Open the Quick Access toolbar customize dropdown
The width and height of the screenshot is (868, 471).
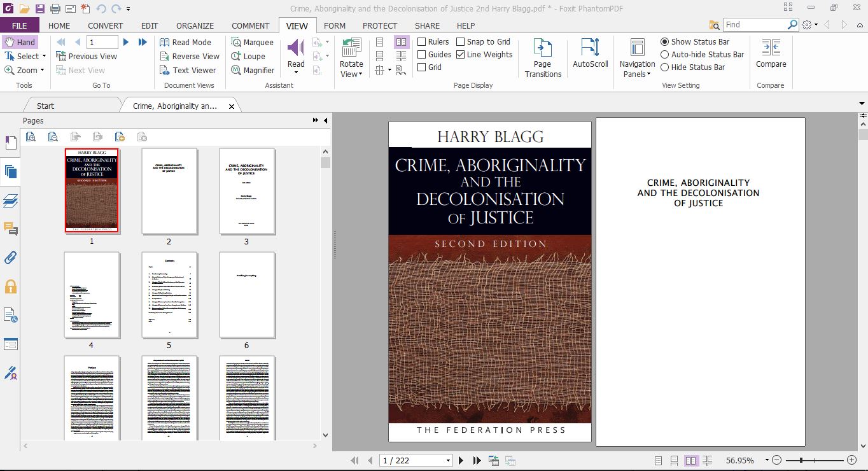tap(128, 9)
